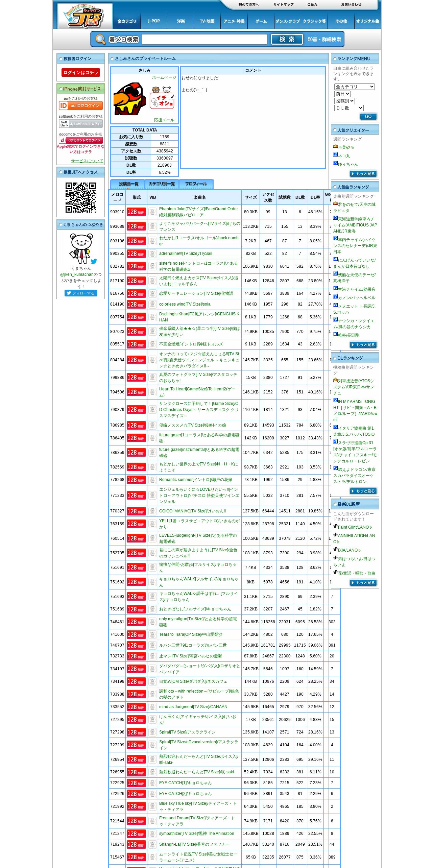Viewport: 434px width, 868px height.
Task: Click the VIB phone icon for melody 832782
Action: point(152,266)
